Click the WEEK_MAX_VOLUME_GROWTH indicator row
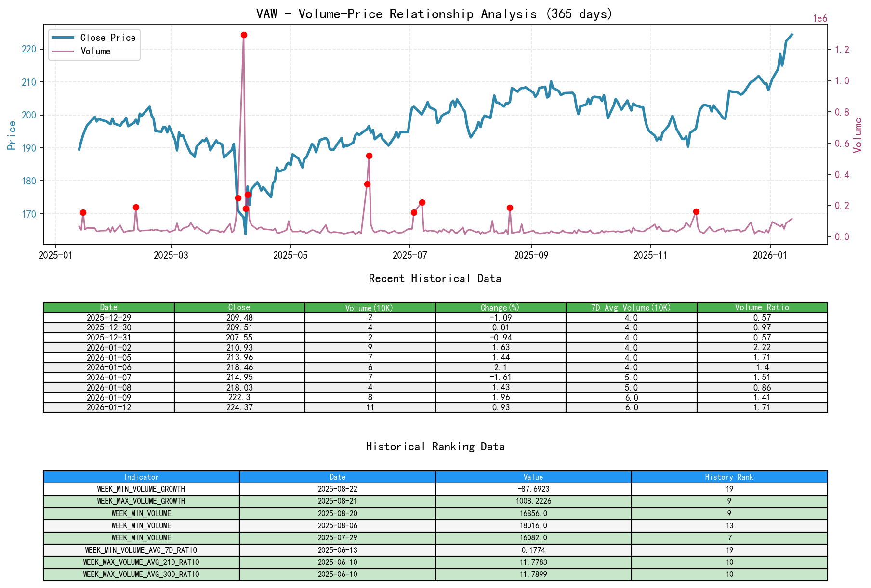This screenshot has height=588, width=871. click(x=141, y=501)
